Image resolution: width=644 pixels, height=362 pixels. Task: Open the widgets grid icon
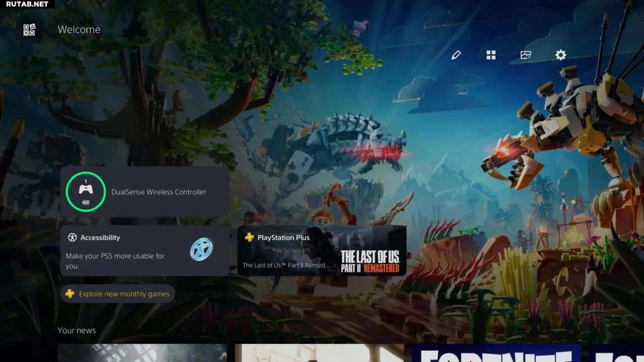click(x=491, y=55)
